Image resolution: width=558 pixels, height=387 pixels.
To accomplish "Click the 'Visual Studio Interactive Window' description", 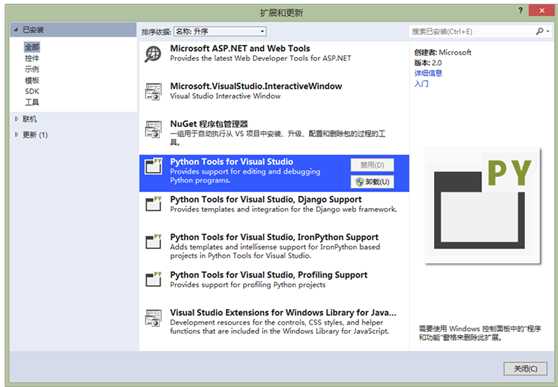I will [x=225, y=96].
